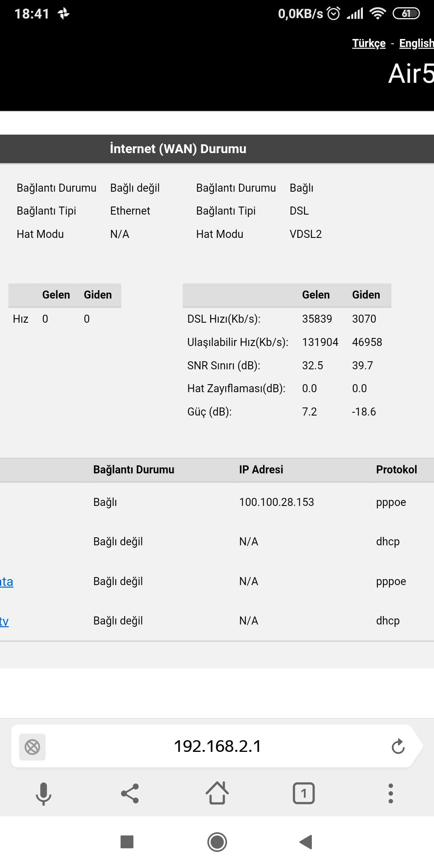
Task: Open the partially visible 'ata' connection link
Action: pyautogui.click(x=6, y=581)
